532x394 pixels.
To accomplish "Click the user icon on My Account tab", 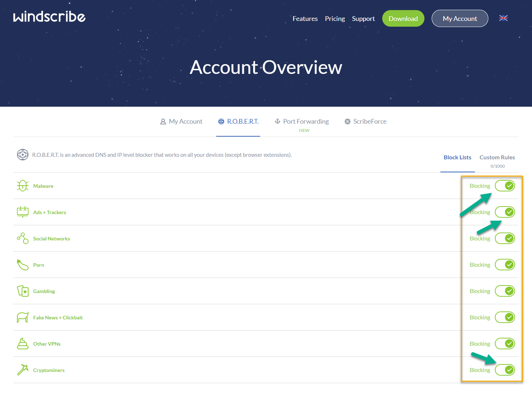I will click(x=163, y=121).
